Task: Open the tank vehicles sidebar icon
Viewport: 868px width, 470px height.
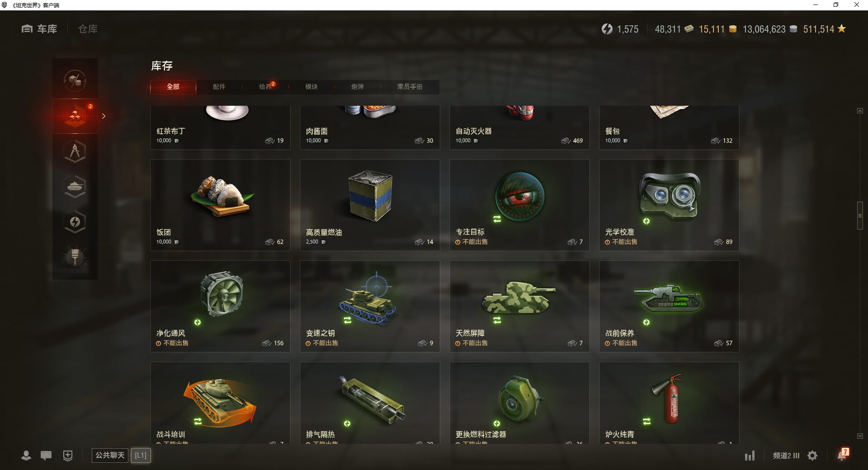Action: point(75,186)
